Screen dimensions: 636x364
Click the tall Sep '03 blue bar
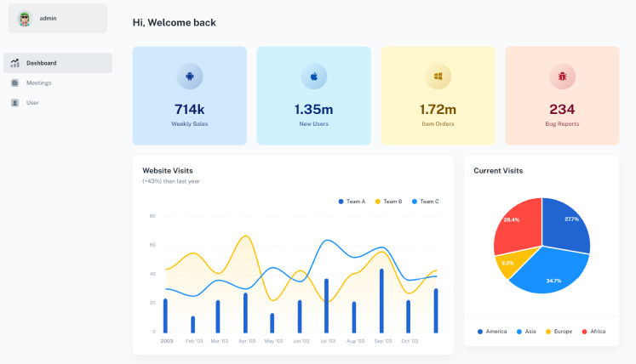coord(381,301)
